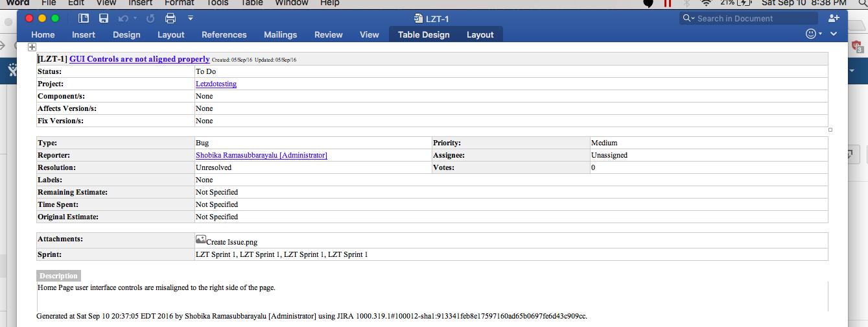
Task: Select the Table Design tab
Action: tap(424, 34)
